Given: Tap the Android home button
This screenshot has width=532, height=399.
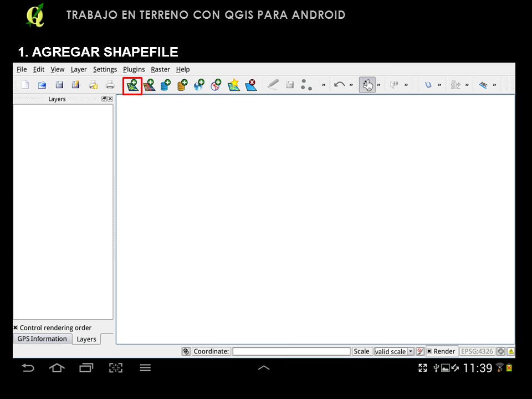Looking at the screenshot, I should point(57,368).
